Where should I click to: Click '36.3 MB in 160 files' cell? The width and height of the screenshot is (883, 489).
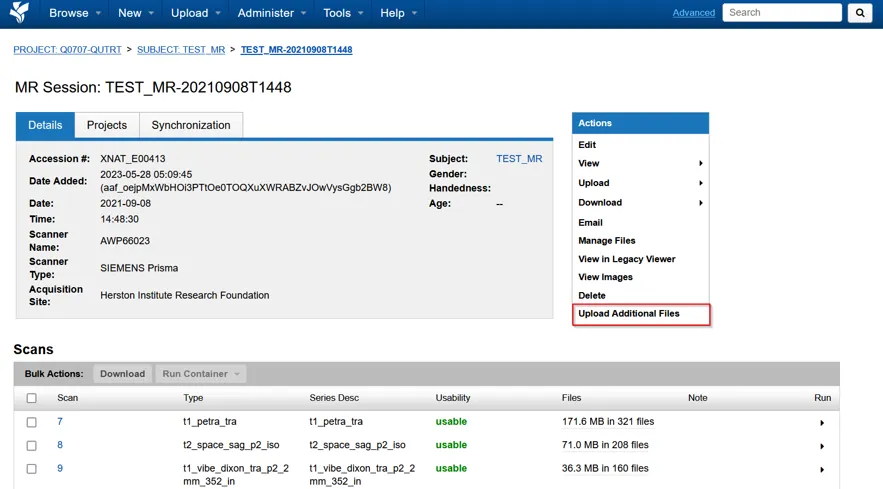point(605,468)
